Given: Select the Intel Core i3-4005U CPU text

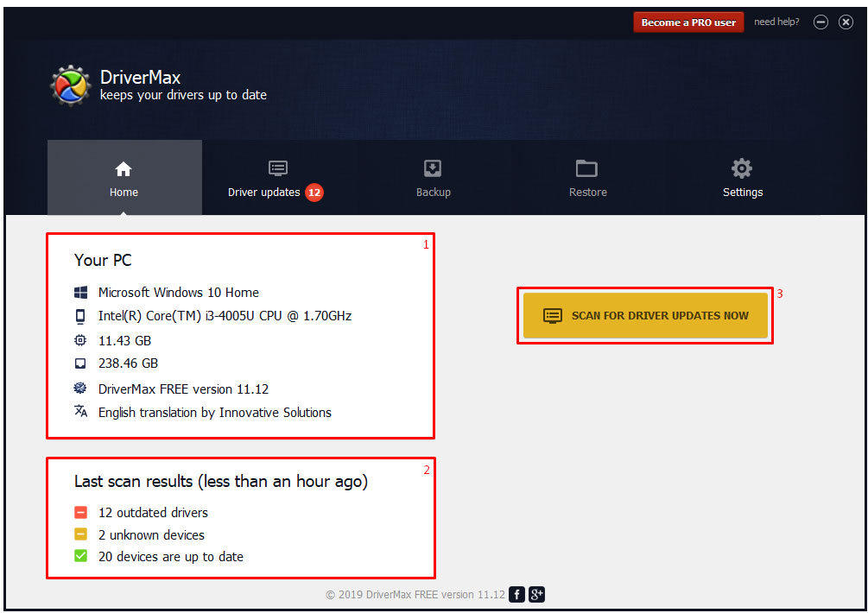Looking at the screenshot, I should pyautogui.click(x=225, y=316).
